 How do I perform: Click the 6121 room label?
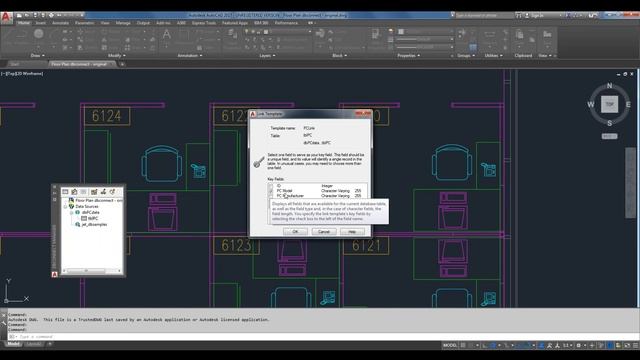coord(366,246)
